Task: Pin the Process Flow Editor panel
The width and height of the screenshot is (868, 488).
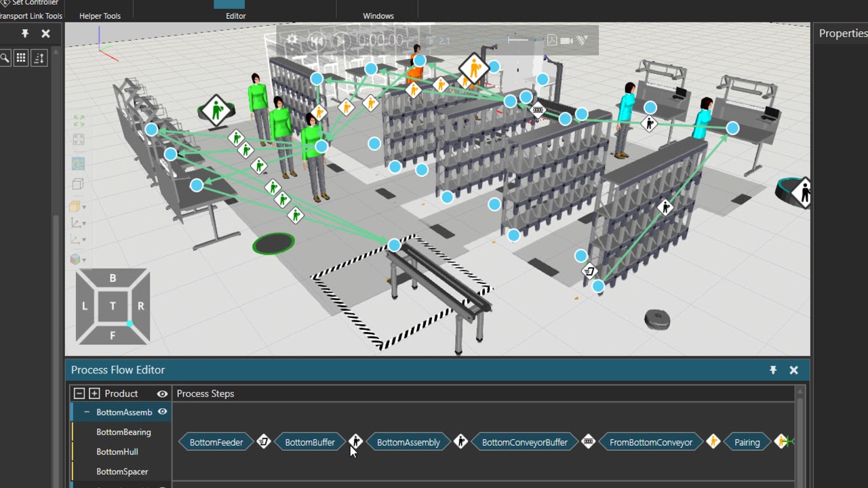Action: click(773, 370)
